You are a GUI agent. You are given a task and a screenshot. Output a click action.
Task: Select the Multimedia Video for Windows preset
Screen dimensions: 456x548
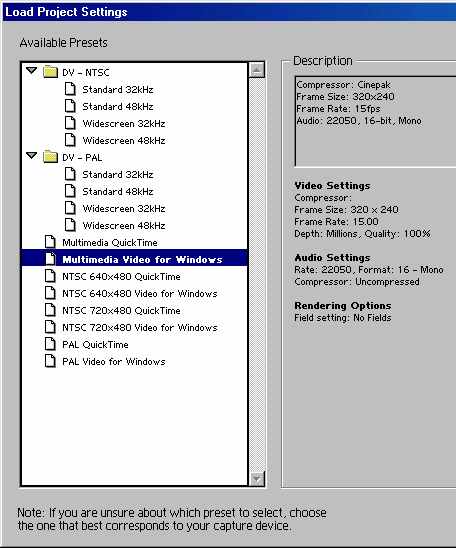click(x=134, y=259)
